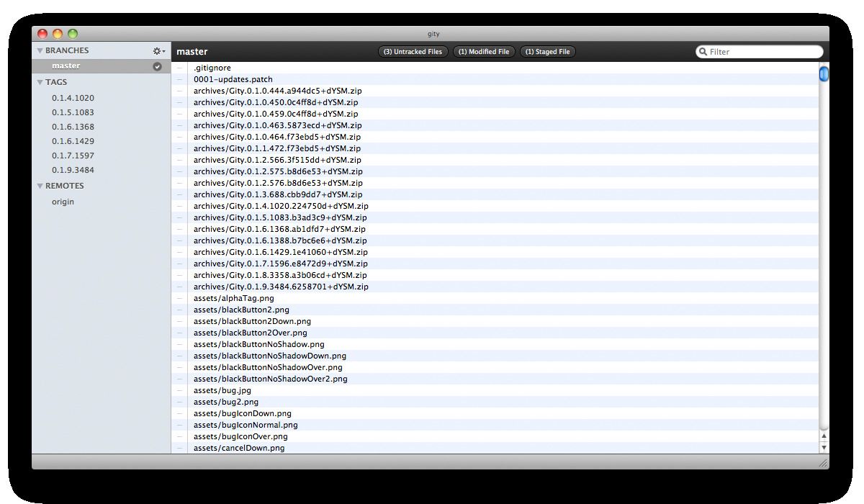864x504 pixels.
Task: Click the minus icon beside assets/alphaTag.png
Action: click(179, 298)
